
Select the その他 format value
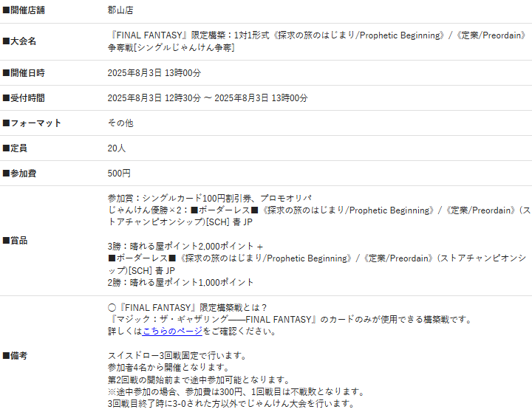tap(120, 123)
